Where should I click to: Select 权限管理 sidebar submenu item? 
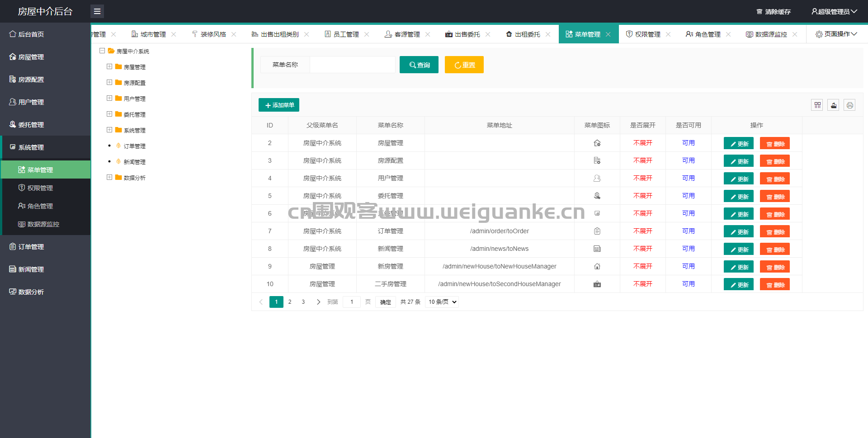pyautogui.click(x=46, y=188)
